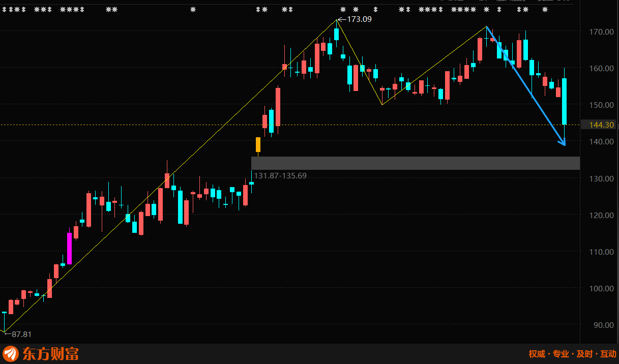Select the 173.09 high price label
The width and height of the screenshot is (619, 364).
pos(359,19)
